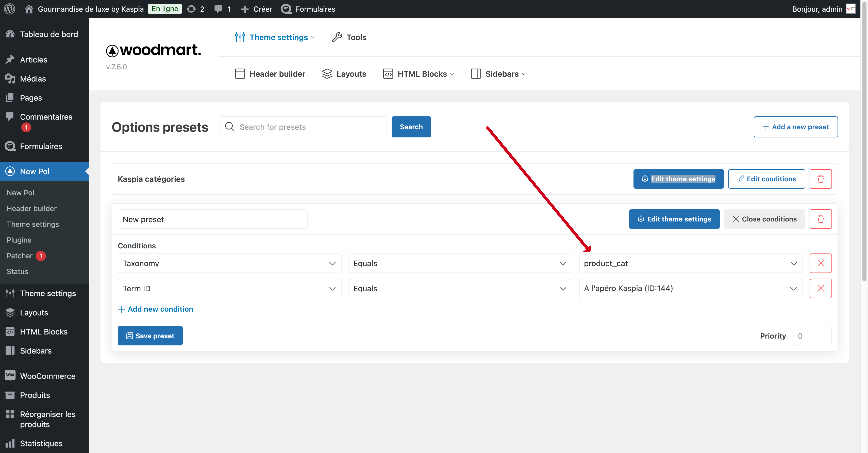This screenshot has height=453, width=868.
Task: Open the Term ID condition type dropdown
Action: [x=229, y=288]
